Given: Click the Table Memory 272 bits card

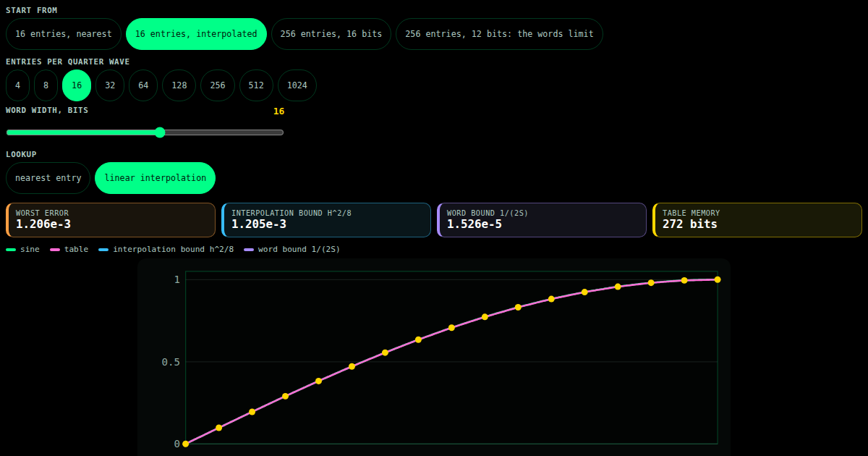Looking at the screenshot, I should (x=757, y=220).
